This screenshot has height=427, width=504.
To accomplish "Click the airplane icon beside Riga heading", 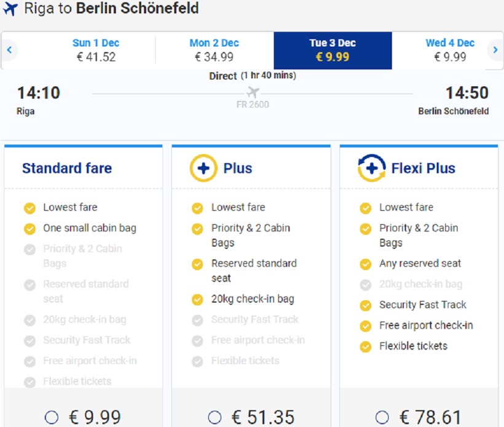I will [x=10, y=9].
